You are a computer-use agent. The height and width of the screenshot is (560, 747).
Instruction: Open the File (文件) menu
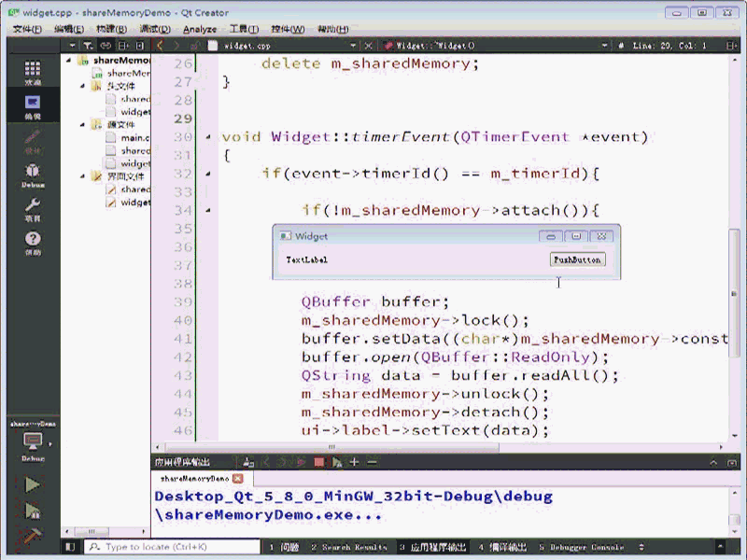pos(27,29)
